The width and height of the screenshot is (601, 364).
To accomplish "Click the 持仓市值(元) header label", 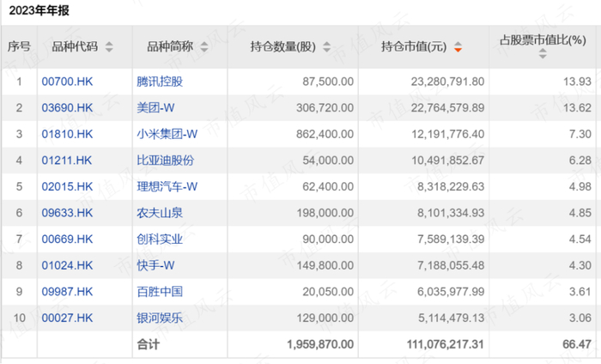I will point(414,46).
